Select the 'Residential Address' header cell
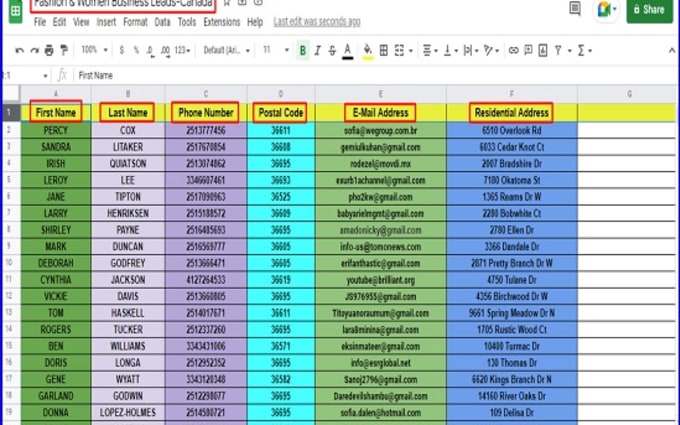 512,113
